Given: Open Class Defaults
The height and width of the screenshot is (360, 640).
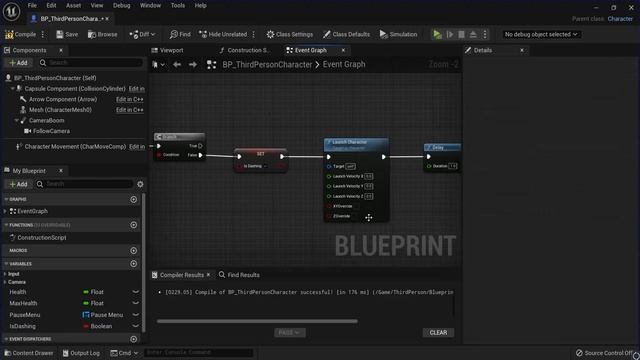Looking at the screenshot, I should [346, 35].
